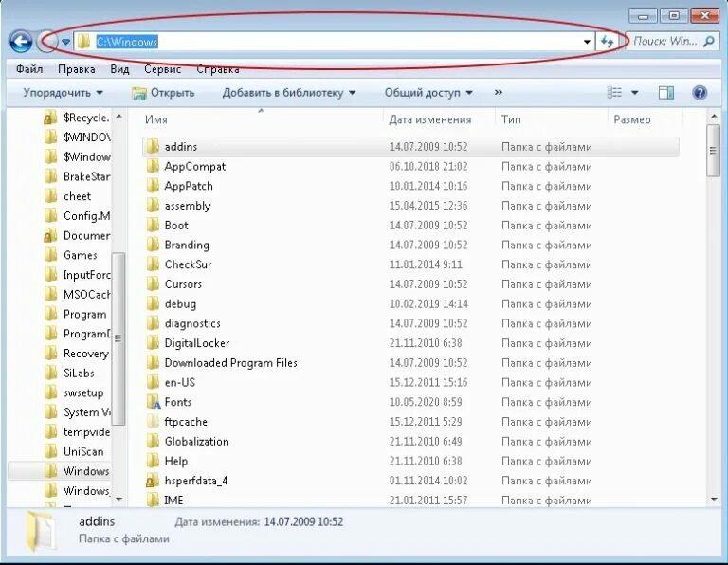This screenshot has width=728, height=565.
Task: Click navigation tree scrollbar thumb
Action: [118, 338]
